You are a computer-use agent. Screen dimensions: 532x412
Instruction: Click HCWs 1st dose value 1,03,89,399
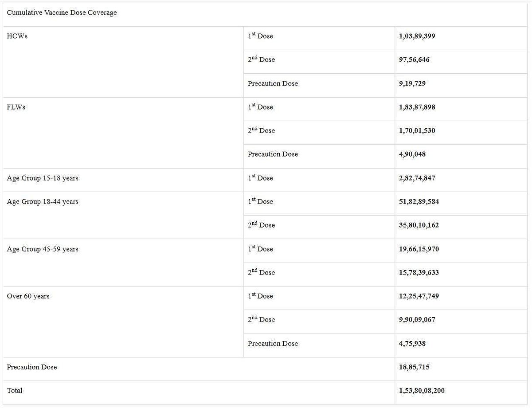[x=417, y=36]
